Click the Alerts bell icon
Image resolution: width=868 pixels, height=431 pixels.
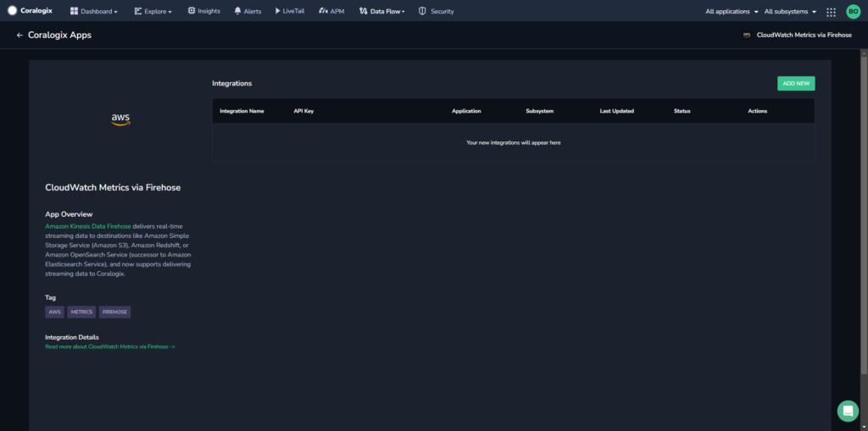(x=237, y=10)
